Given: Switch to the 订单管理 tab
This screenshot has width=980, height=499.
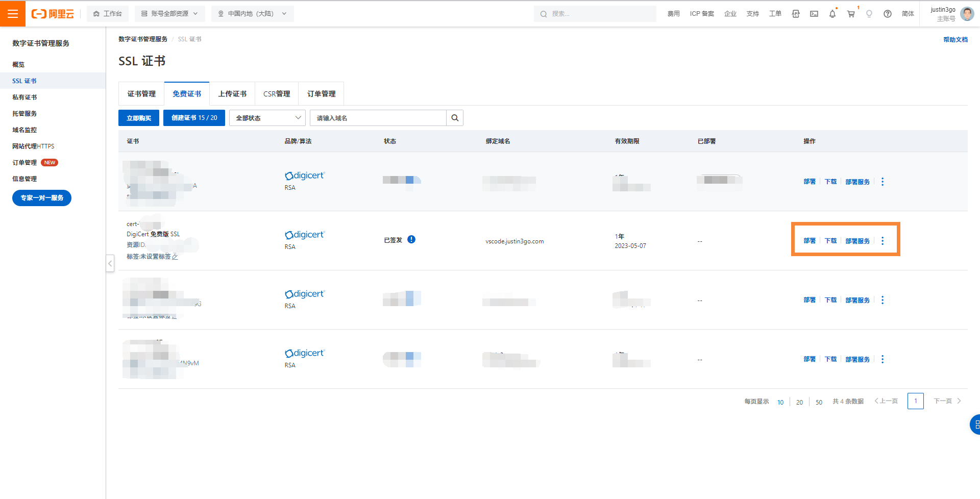Looking at the screenshot, I should pyautogui.click(x=321, y=93).
